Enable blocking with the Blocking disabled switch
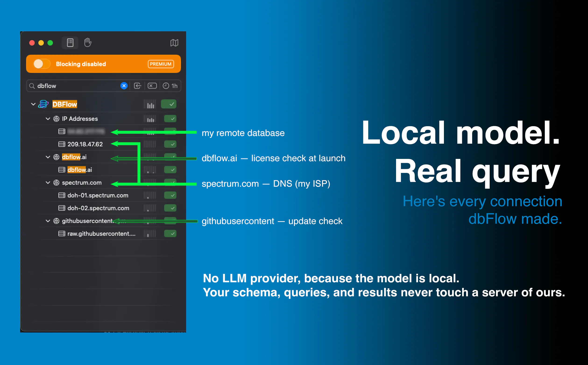This screenshot has height=365, width=588. 42,64
